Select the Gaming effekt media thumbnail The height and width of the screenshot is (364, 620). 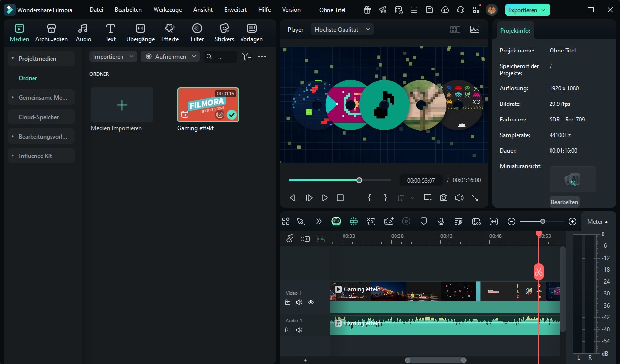click(208, 105)
